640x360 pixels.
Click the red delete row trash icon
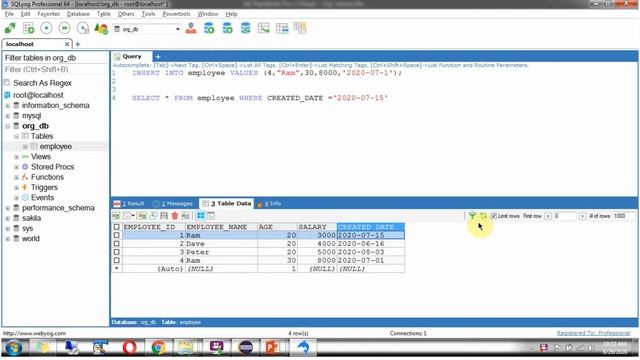pos(175,216)
